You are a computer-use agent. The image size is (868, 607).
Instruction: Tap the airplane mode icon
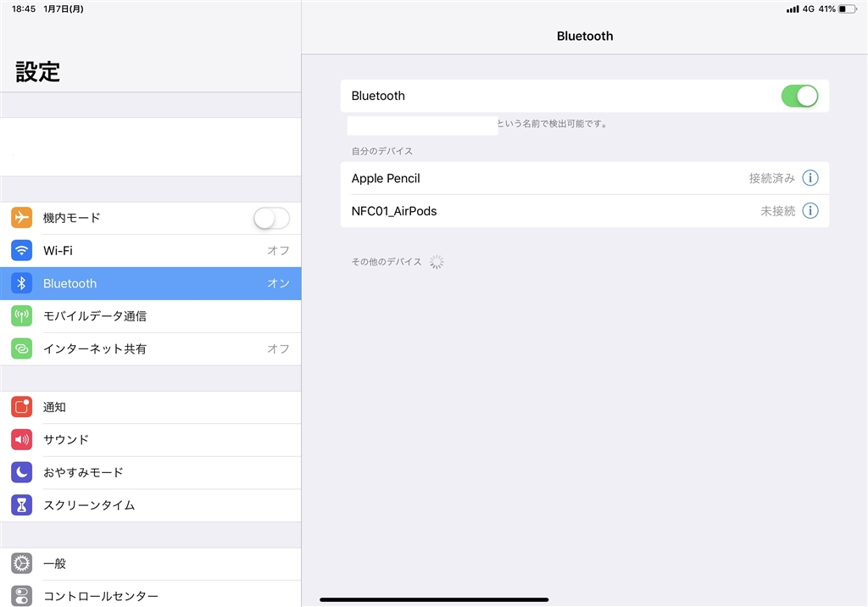pyautogui.click(x=21, y=218)
